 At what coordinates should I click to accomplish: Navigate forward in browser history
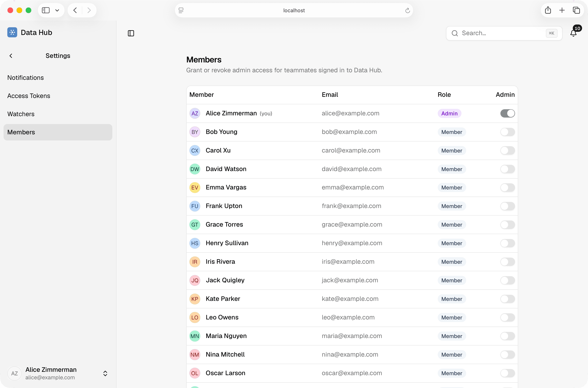point(89,10)
